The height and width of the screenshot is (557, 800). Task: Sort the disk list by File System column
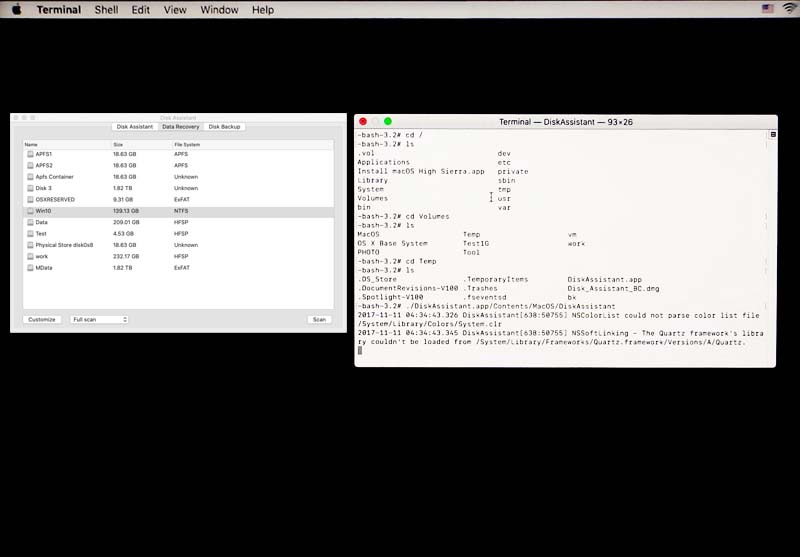[253, 144]
